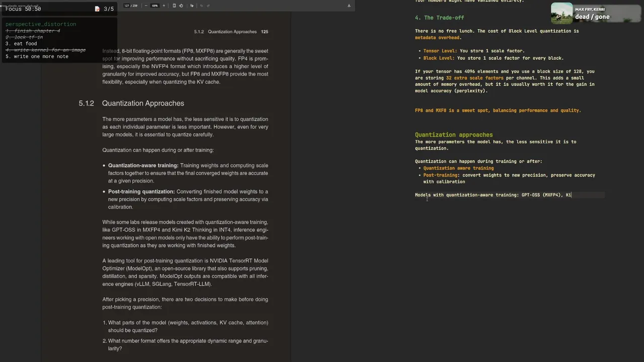Click the webcam thumbnail at top right
The width and height of the screenshot is (644, 362).
pyautogui.click(x=561, y=13)
